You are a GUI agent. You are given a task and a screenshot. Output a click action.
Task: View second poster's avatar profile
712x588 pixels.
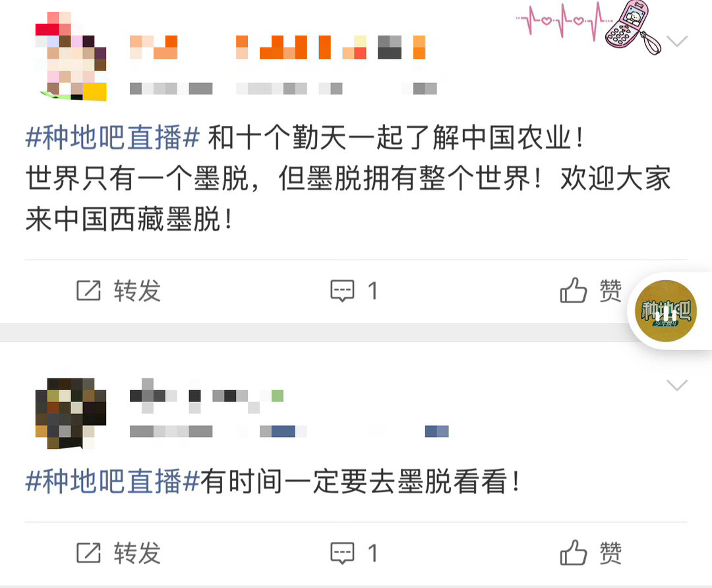(71, 413)
